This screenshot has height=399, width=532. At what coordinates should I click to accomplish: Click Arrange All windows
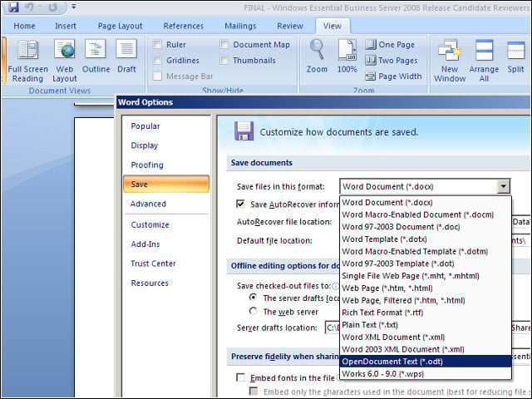point(484,61)
